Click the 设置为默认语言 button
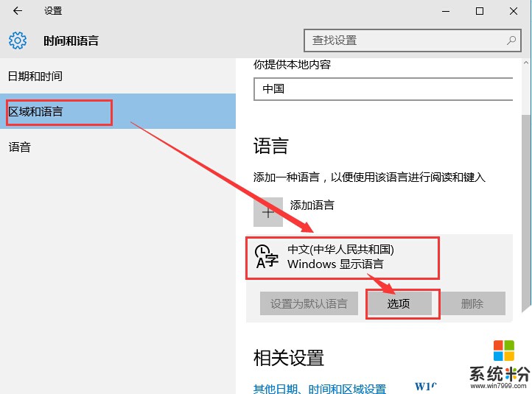This screenshot has height=394, width=532. point(309,303)
